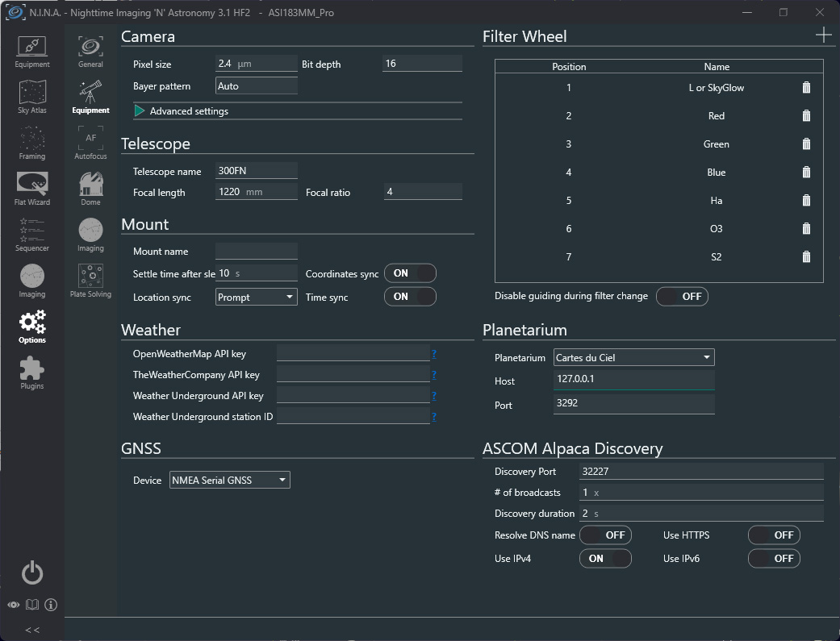Toggle Disable guiding during filter change
Screen dimensions: 840x641
coord(682,296)
